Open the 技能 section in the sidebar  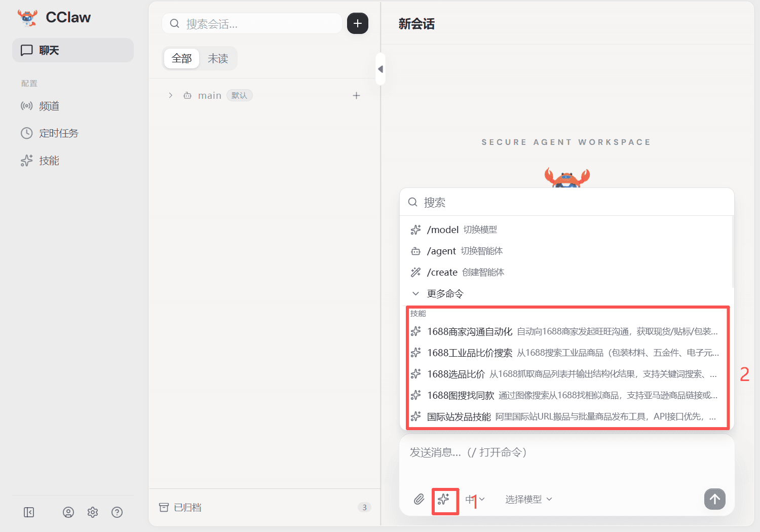pyautogui.click(x=48, y=161)
